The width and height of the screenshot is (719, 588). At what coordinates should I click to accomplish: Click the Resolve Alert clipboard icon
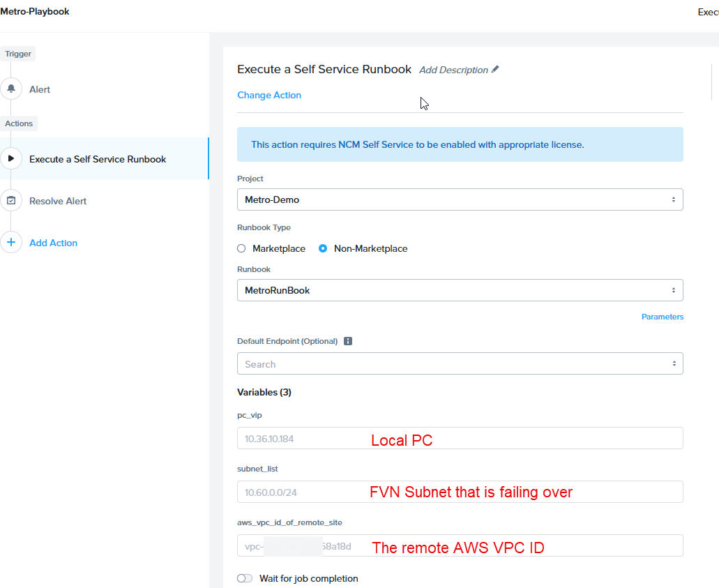tap(11, 201)
